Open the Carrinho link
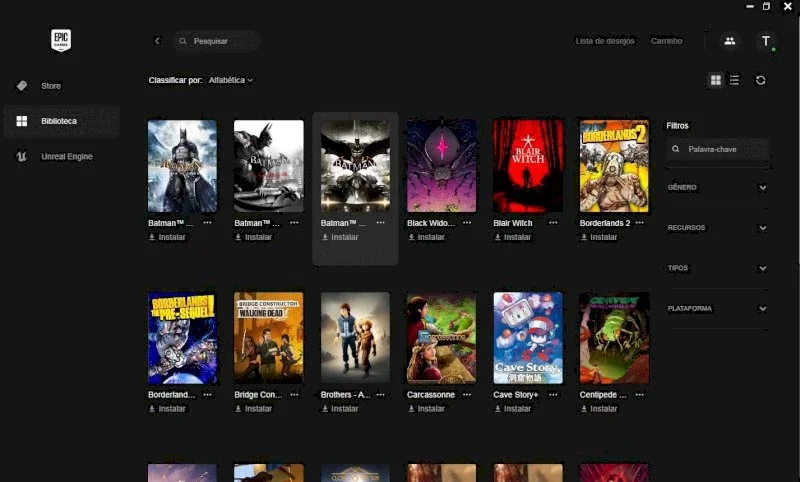 click(666, 41)
